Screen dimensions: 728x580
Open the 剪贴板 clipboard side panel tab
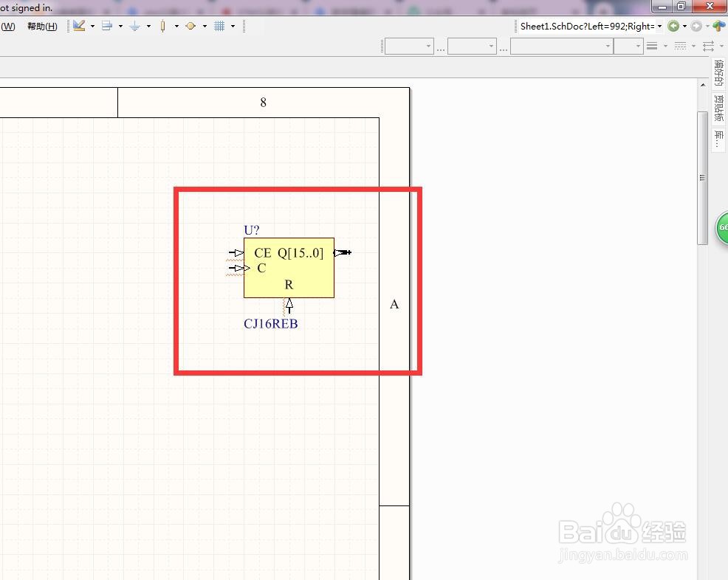(x=719, y=108)
